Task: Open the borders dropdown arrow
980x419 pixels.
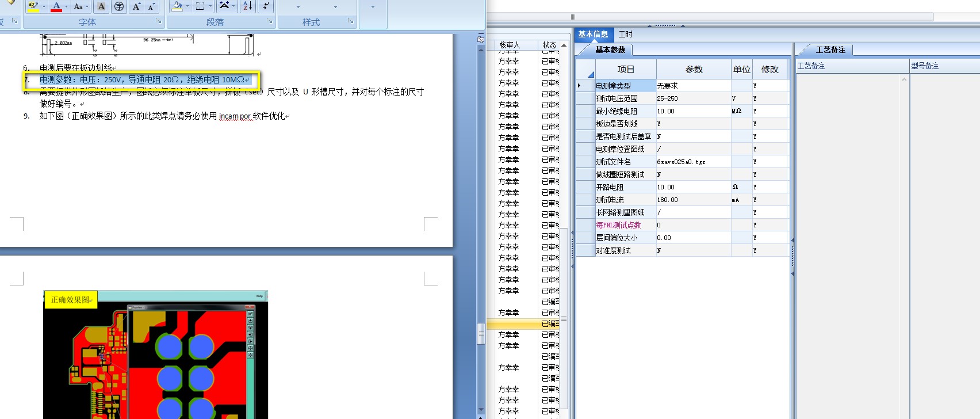Action: (210, 6)
